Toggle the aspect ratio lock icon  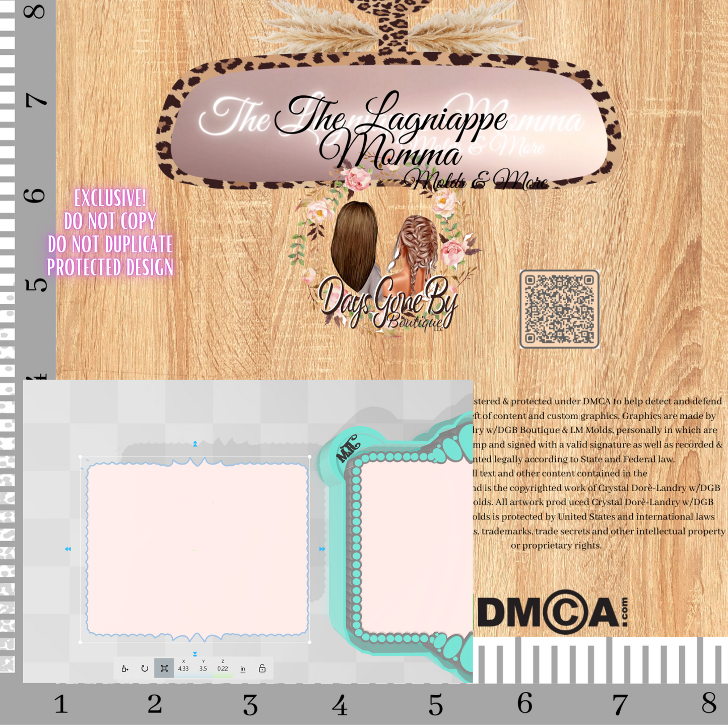(x=262, y=669)
